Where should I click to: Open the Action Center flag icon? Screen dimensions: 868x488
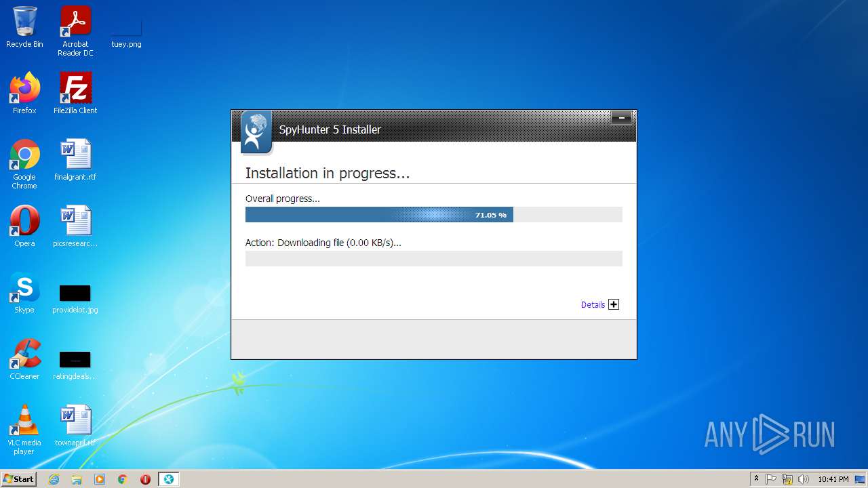pos(772,479)
